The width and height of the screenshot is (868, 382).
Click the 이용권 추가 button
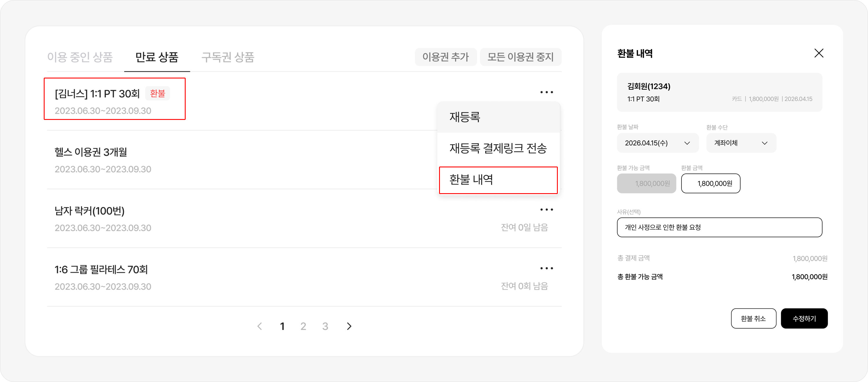coord(445,57)
